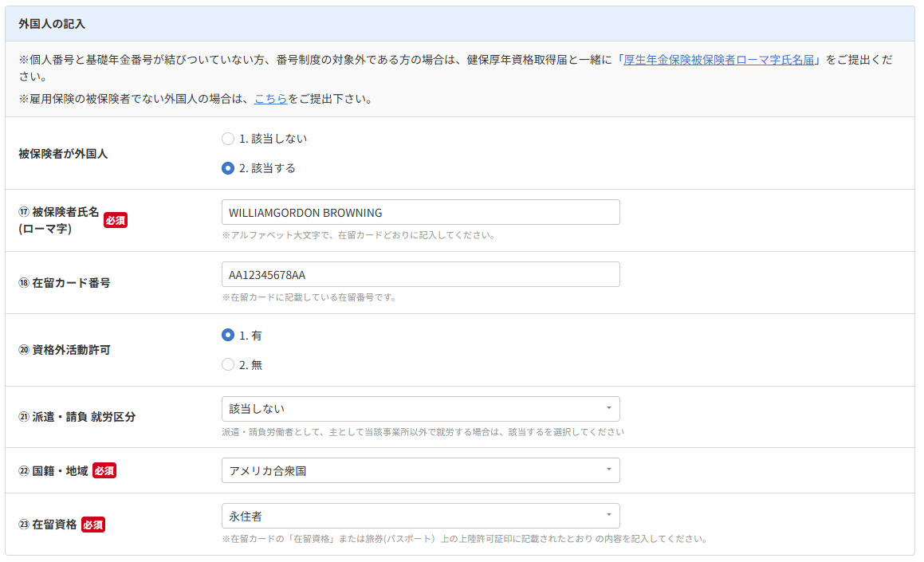This screenshot has width=924, height=562.
Task: Focus the 在留カード番号 input field
Action: pyautogui.click(x=420, y=275)
